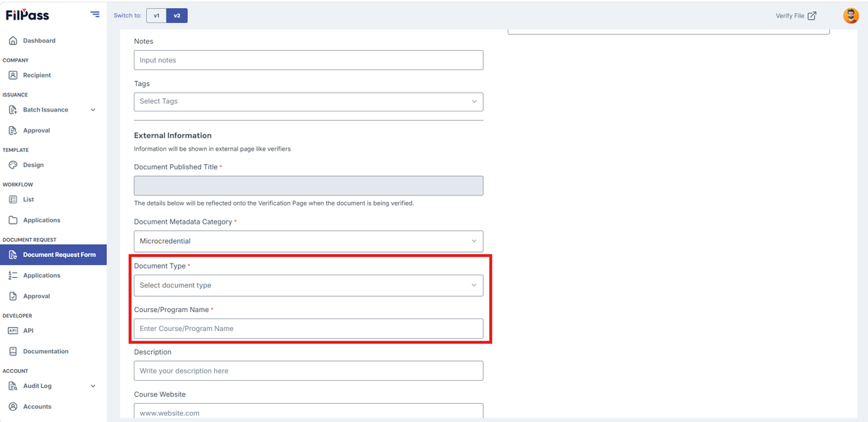Click the Document Request Applications list icon
The image size is (868, 422).
tap(12, 275)
